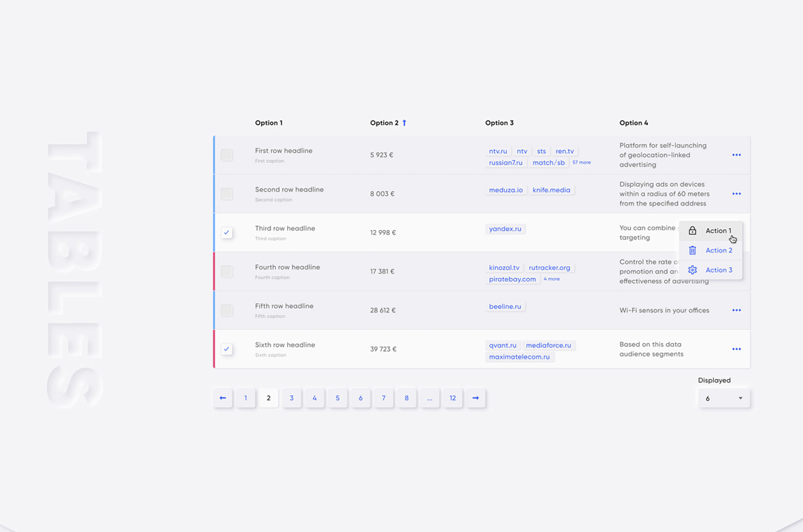Check the Second row headline checkbox
This screenshot has height=532, width=803.
pyautogui.click(x=227, y=194)
